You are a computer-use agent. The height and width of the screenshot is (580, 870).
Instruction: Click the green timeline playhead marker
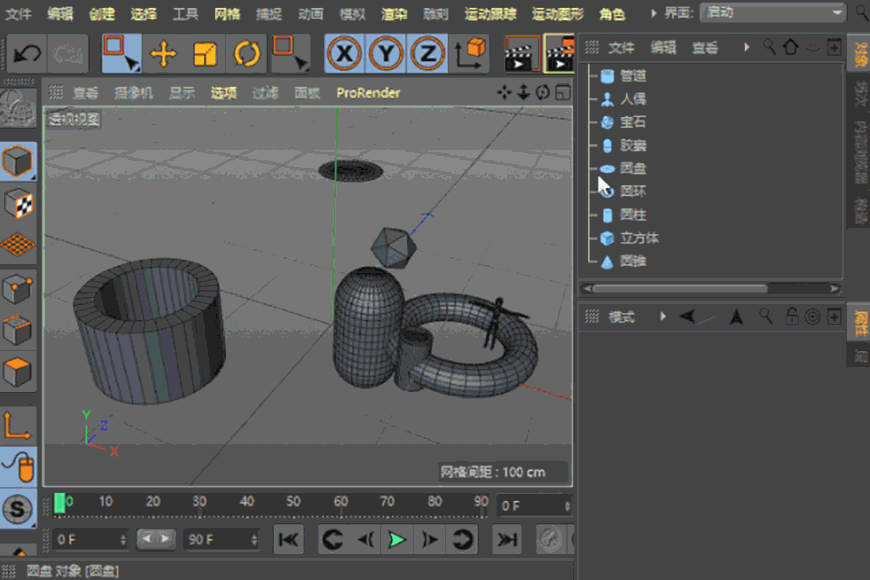pyautogui.click(x=60, y=503)
